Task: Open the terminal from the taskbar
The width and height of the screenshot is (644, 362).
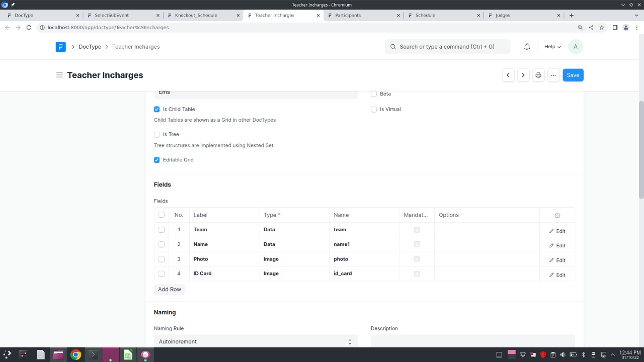Action: pos(93,354)
